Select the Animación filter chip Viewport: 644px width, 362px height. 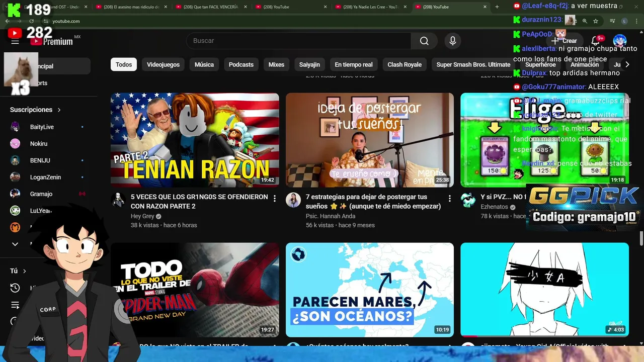pos(585,64)
